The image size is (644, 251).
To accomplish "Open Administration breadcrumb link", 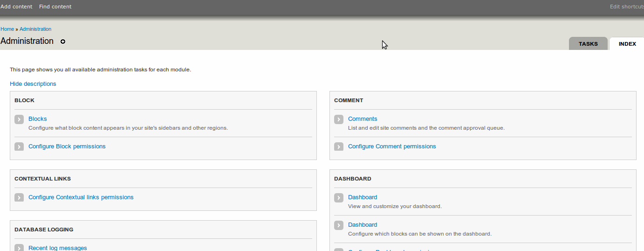I will click(x=35, y=29).
